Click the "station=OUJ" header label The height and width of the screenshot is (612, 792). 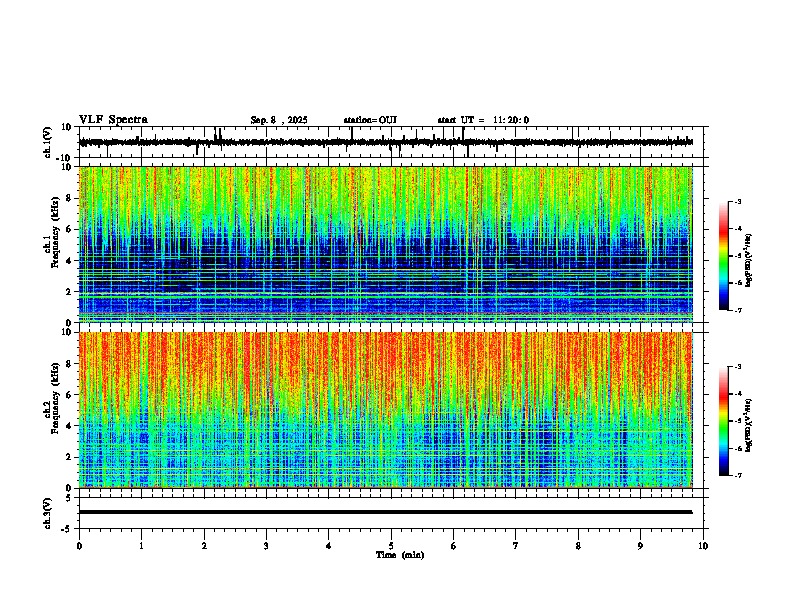pos(370,120)
